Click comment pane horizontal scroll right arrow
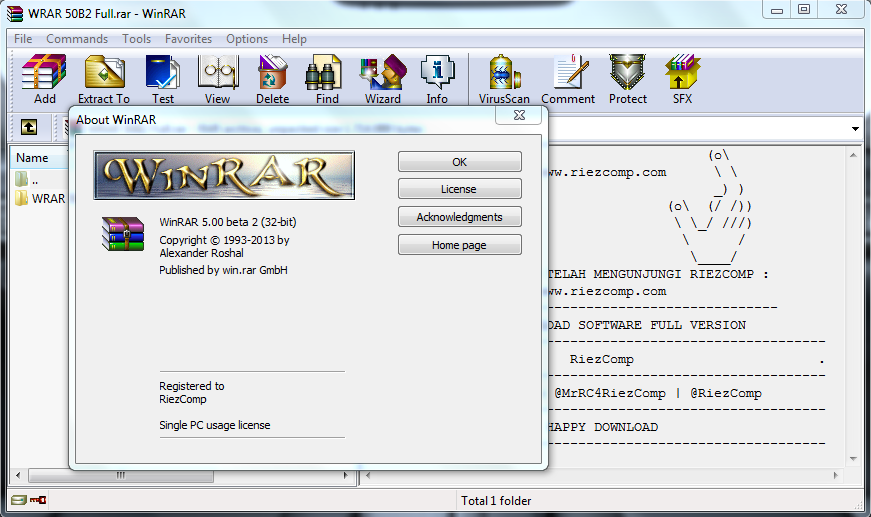The image size is (871, 517). [835, 475]
